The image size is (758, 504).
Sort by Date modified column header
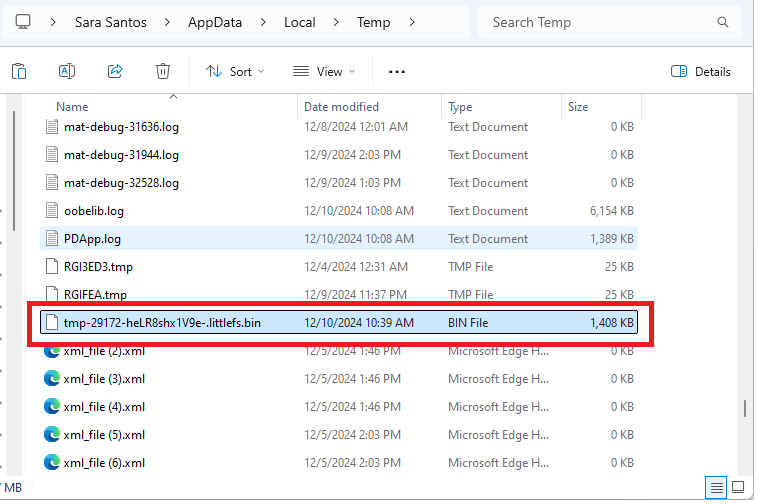click(x=341, y=106)
